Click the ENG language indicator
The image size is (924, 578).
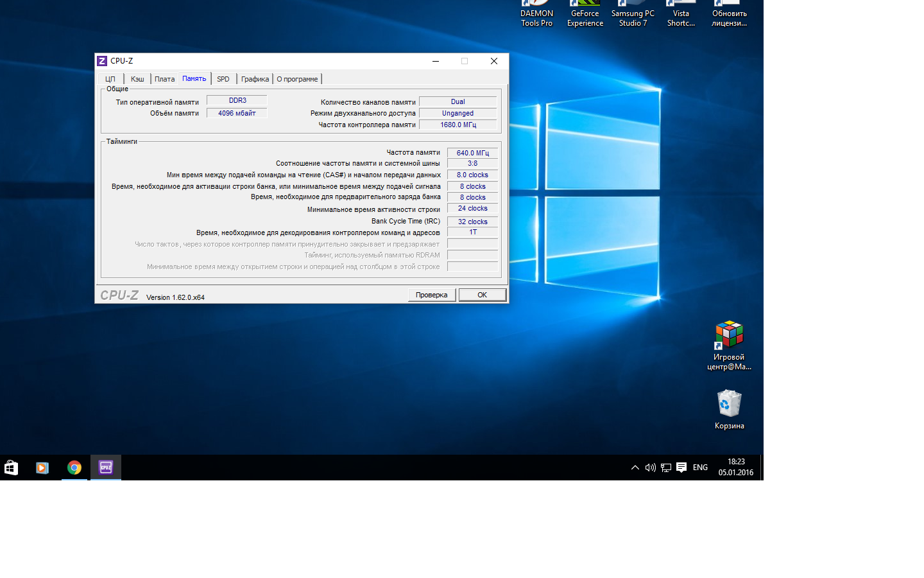(x=700, y=468)
